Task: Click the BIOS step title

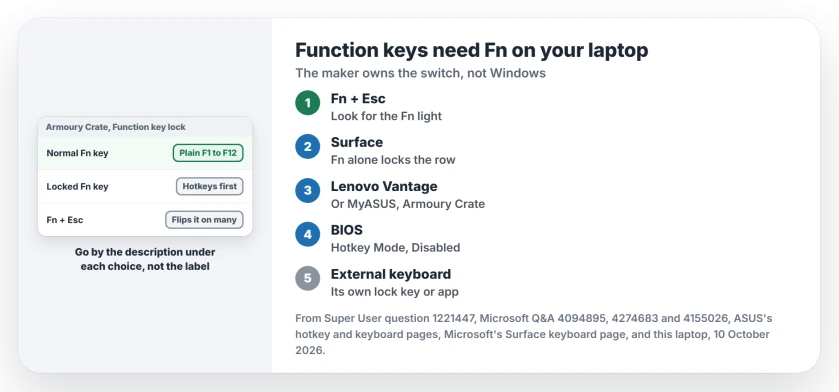Action: 347,230
